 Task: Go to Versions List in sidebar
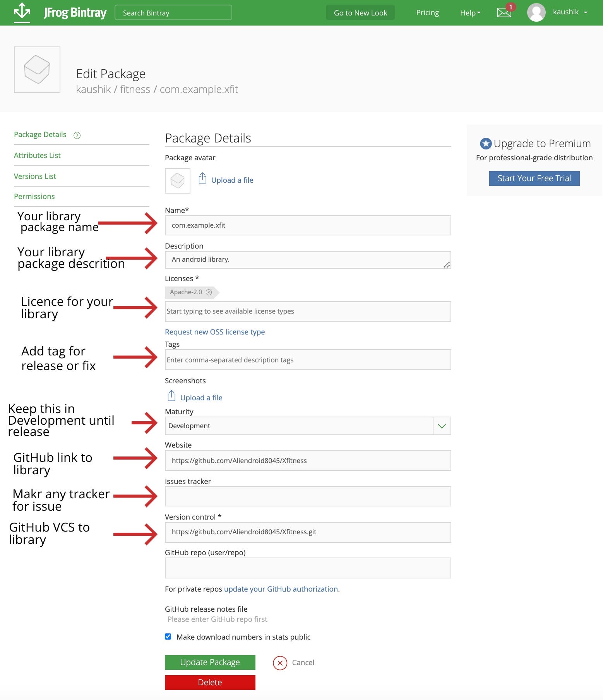35,176
